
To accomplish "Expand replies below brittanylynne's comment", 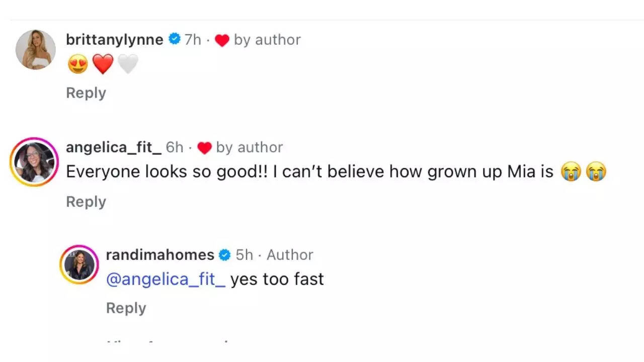I will click(86, 93).
